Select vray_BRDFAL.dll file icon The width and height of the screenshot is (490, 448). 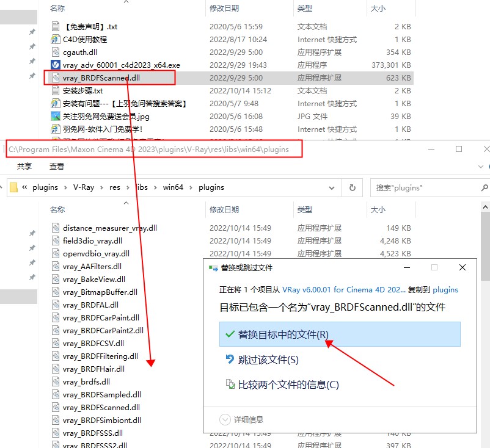tap(56, 305)
